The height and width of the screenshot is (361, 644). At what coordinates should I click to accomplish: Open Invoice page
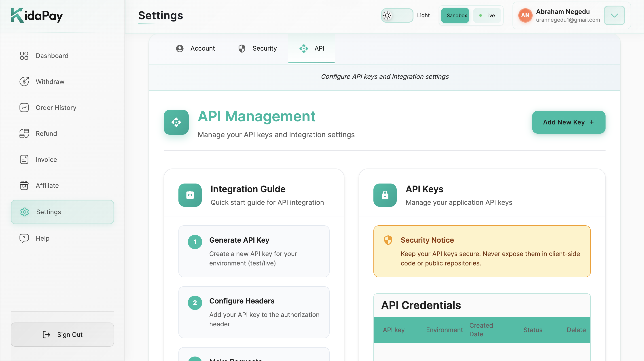[x=62, y=159]
